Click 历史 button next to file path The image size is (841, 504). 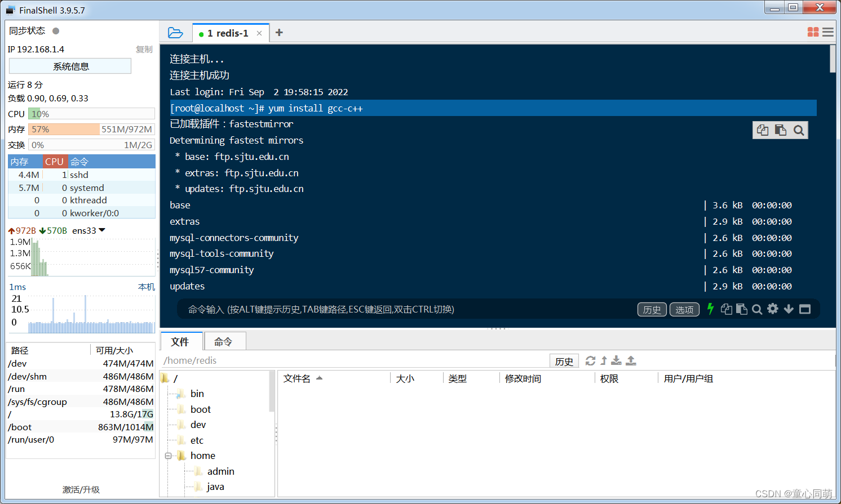(564, 361)
